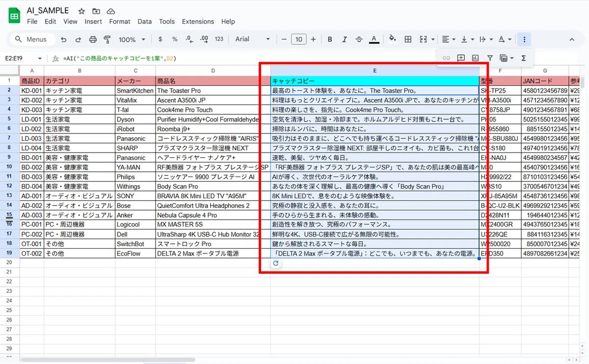Open the Edit menu

pyautogui.click(x=50, y=22)
